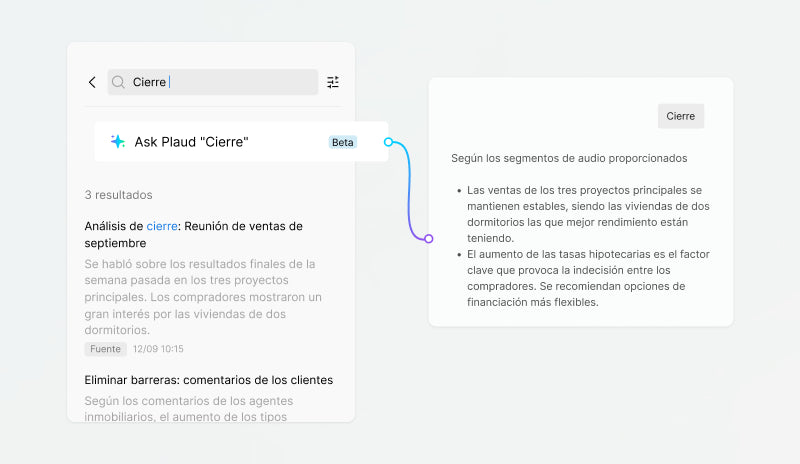Click the highlighted blue "cierre" keyword
The width and height of the screenshot is (800, 464).
click(161, 226)
